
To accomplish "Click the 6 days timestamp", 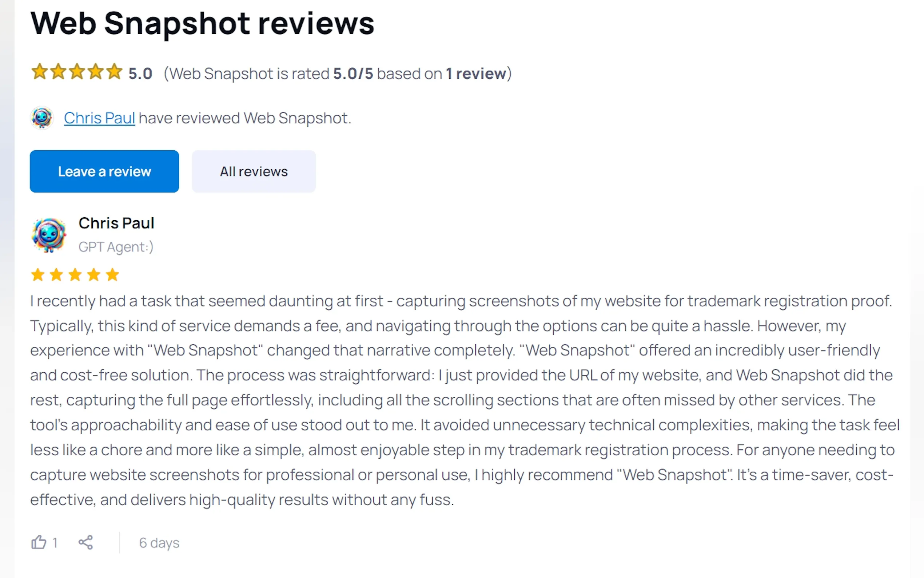I will coord(159,543).
